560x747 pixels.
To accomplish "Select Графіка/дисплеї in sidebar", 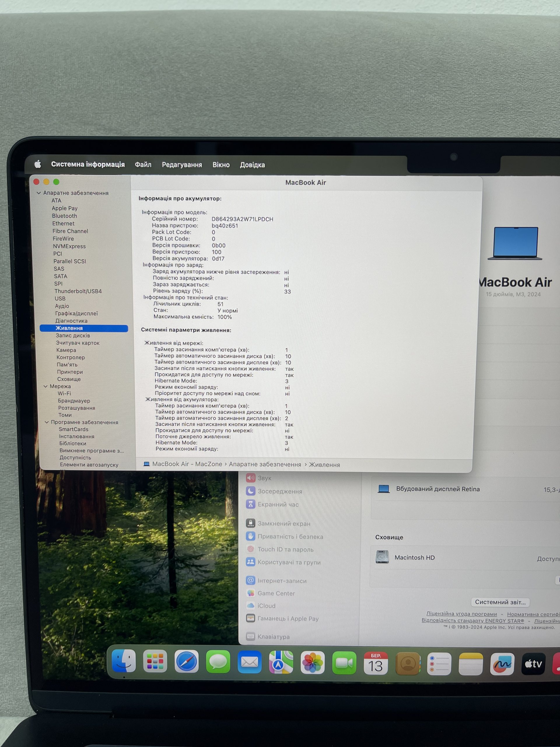I will click(x=76, y=313).
